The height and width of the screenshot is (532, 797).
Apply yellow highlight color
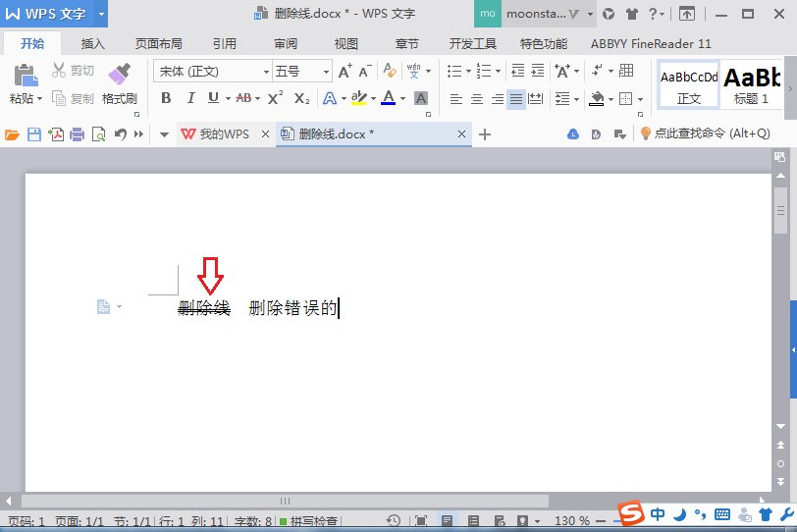[359, 97]
